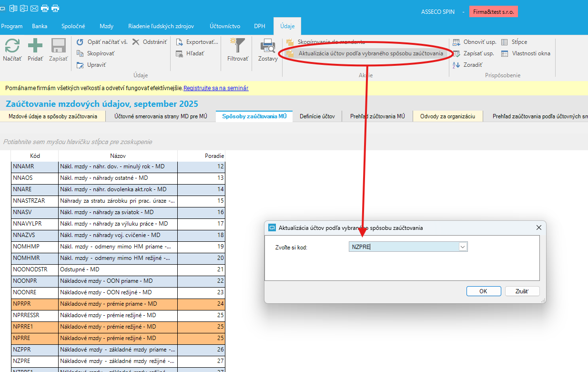Open Registrujte sa na seminár link
588x372 pixels.
(216, 88)
